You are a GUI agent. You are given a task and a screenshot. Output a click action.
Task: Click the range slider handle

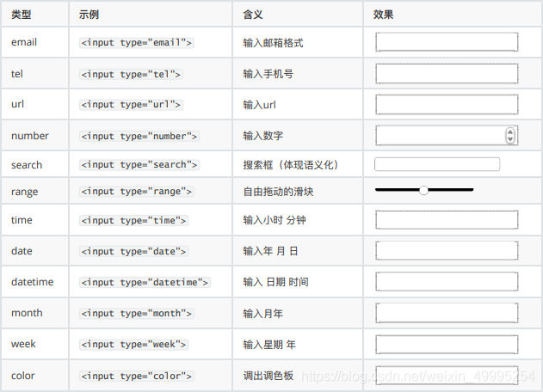click(423, 190)
